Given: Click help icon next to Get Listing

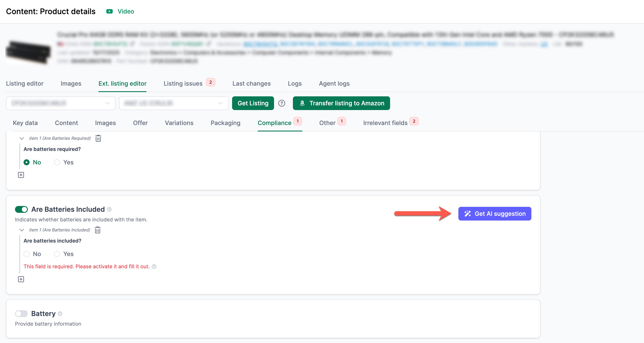Looking at the screenshot, I should (x=282, y=103).
